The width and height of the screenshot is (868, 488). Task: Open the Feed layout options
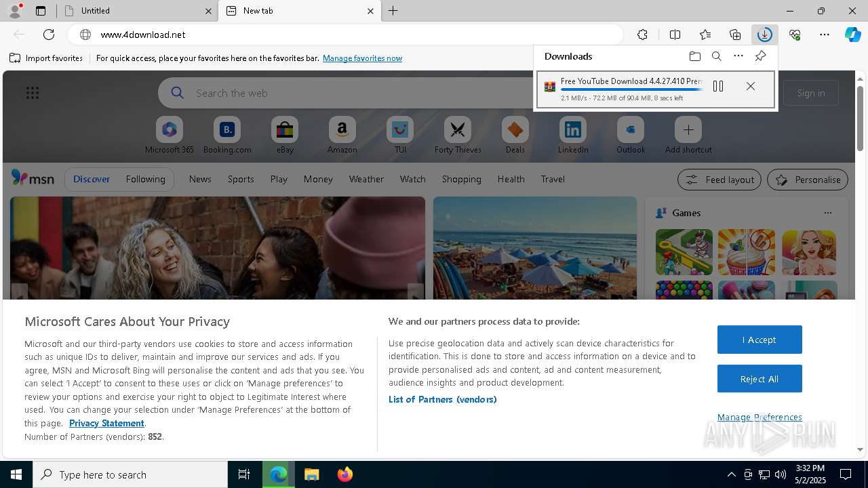coord(719,180)
